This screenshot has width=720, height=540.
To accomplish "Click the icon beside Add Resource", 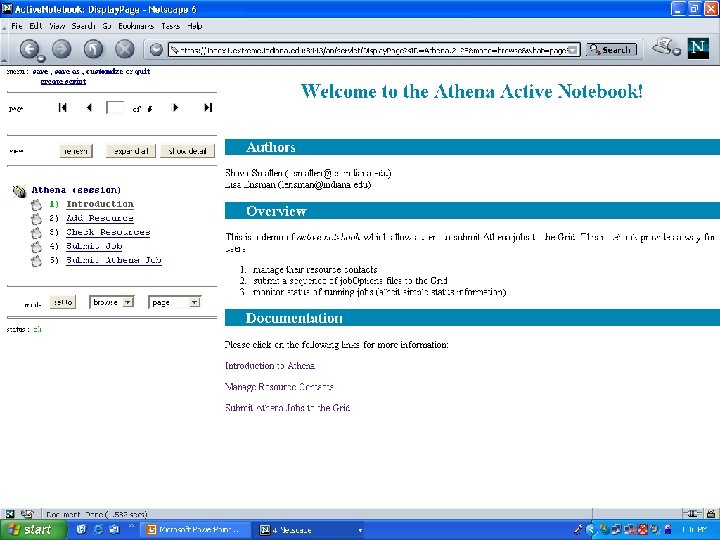I will (36, 219).
